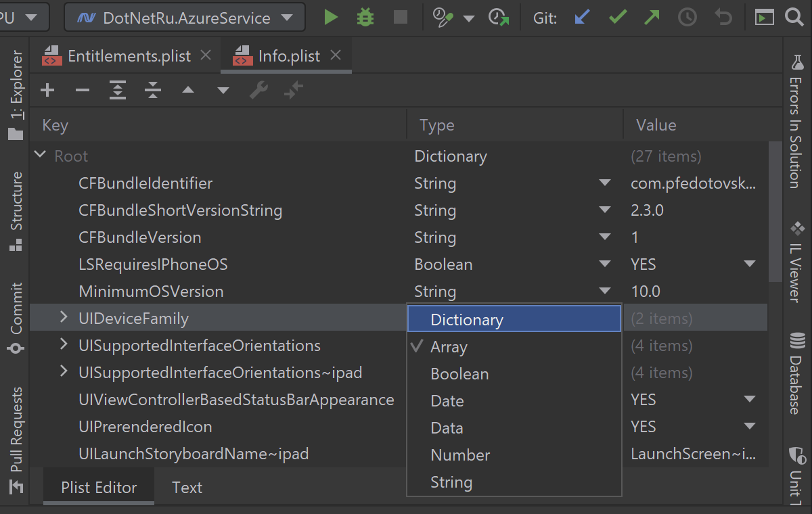
Task: Click the plist table vertical scrollbar
Action: [x=774, y=212]
